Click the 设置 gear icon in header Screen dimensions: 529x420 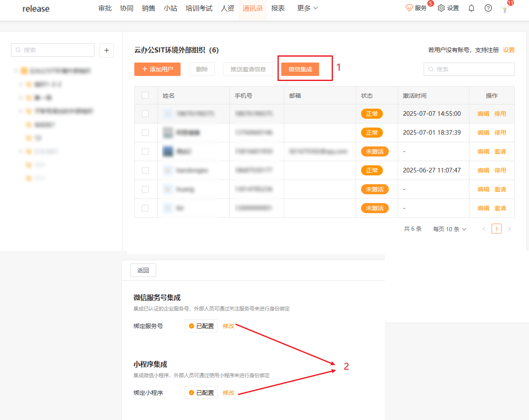pyautogui.click(x=441, y=8)
